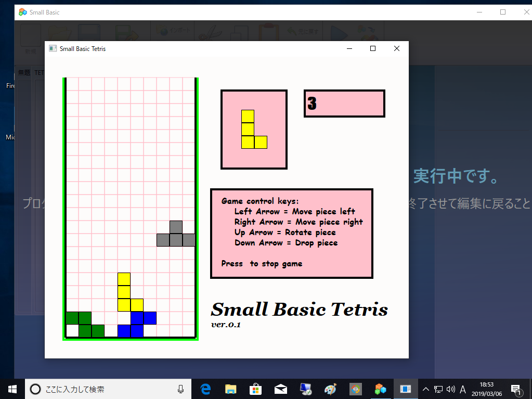Expand the hidden system tray icons chevron
The image size is (532, 399).
point(426,389)
